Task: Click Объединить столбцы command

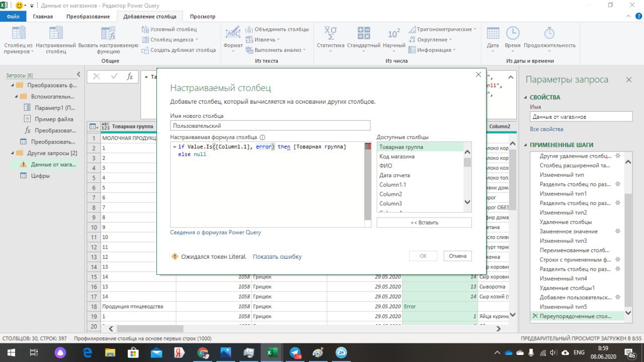Action: point(277,29)
